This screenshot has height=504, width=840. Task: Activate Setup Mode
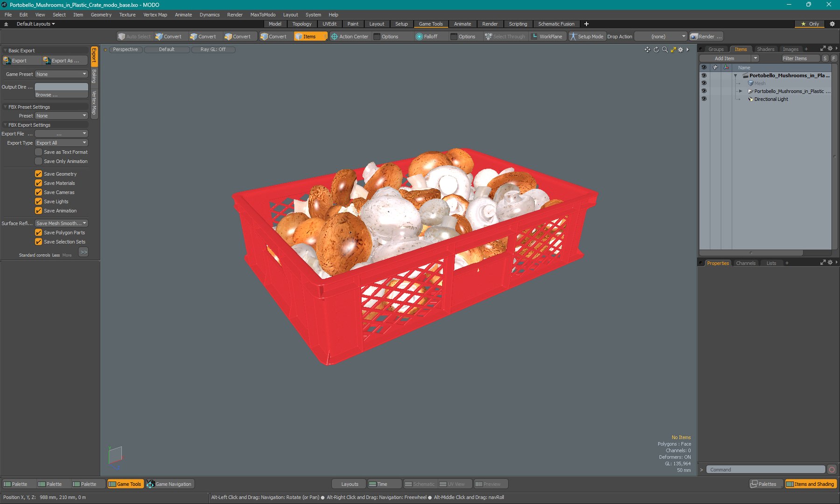click(x=587, y=36)
